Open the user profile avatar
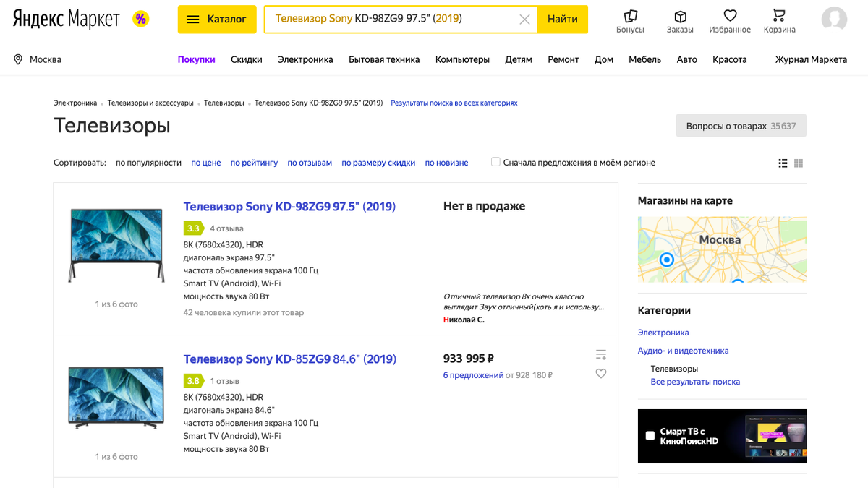The height and width of the screenshot is (488, 868). [834, 20]
